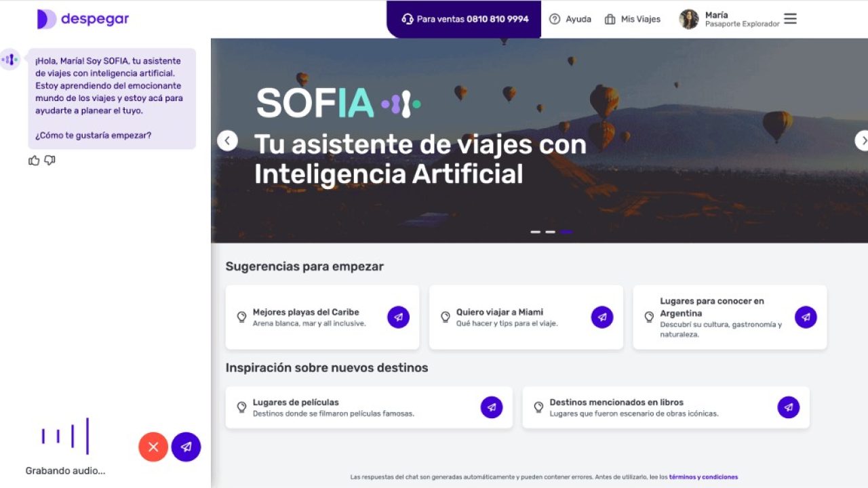Send 'Destinos mencionados en libros' suggestion

click(789, 407)
